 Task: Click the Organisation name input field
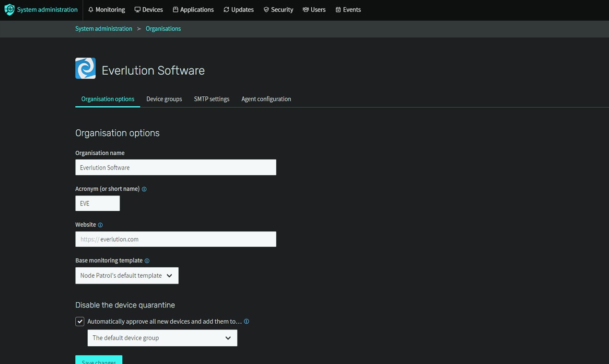click(176, 168)
